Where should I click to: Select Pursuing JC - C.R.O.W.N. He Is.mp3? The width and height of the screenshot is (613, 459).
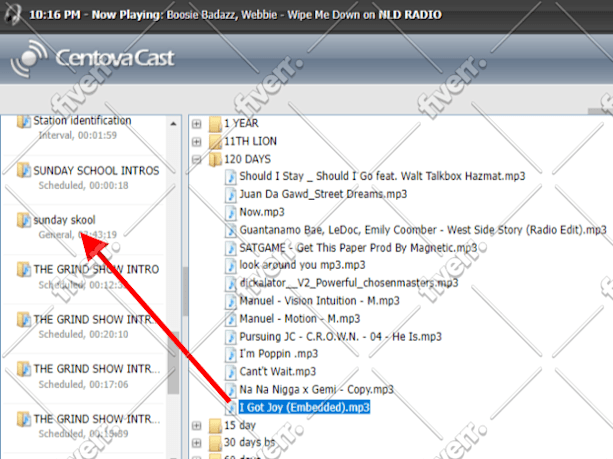coord(341,336)
